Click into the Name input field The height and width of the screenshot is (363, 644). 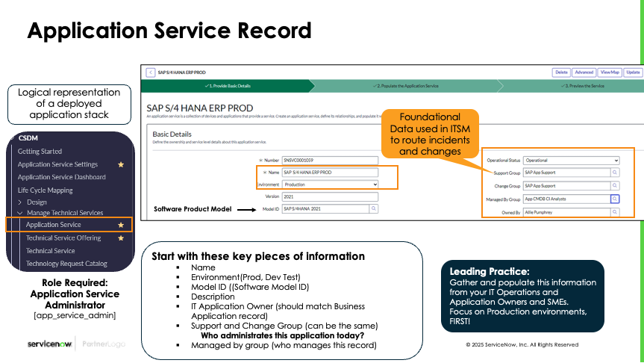click(x=330, y=173)
